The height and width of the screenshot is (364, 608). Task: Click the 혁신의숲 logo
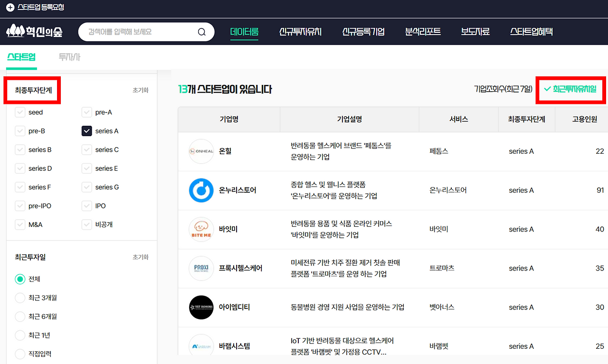coord(34,32)
